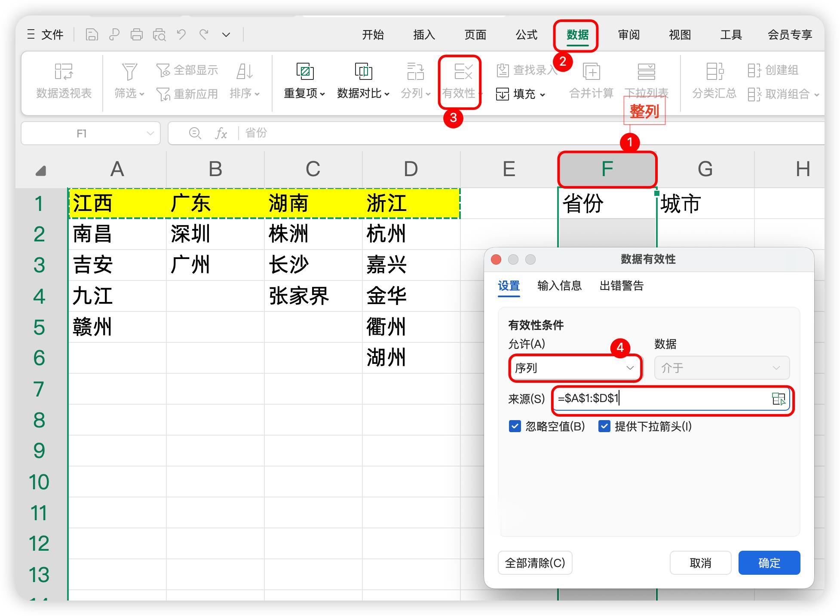Click the Duplicates (重复项) icon

[305, 71]
